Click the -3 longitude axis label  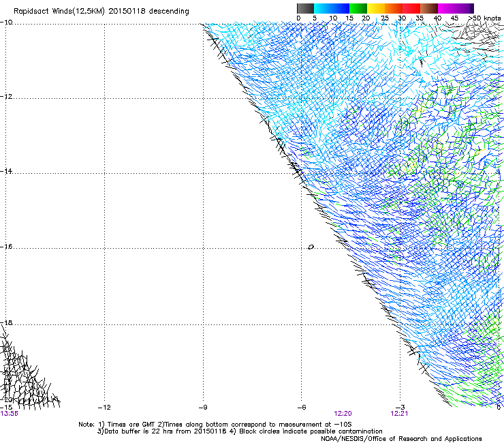click(400, 408)
